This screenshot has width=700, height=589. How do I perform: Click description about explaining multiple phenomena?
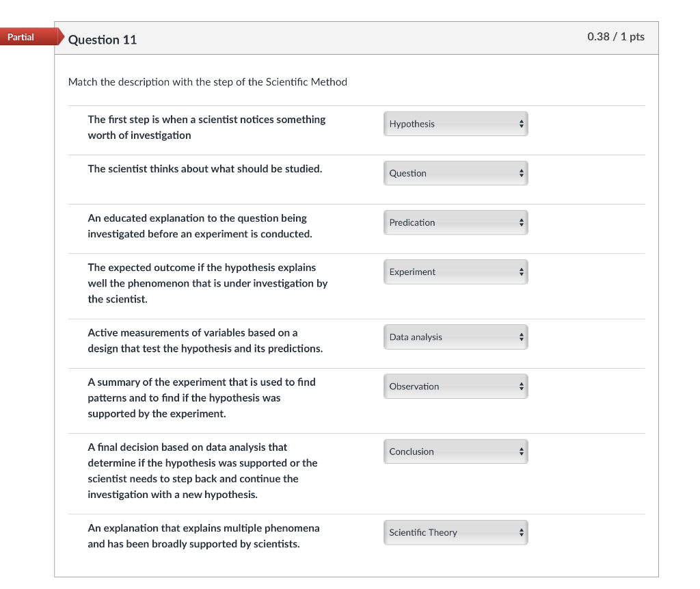[204, 536]
